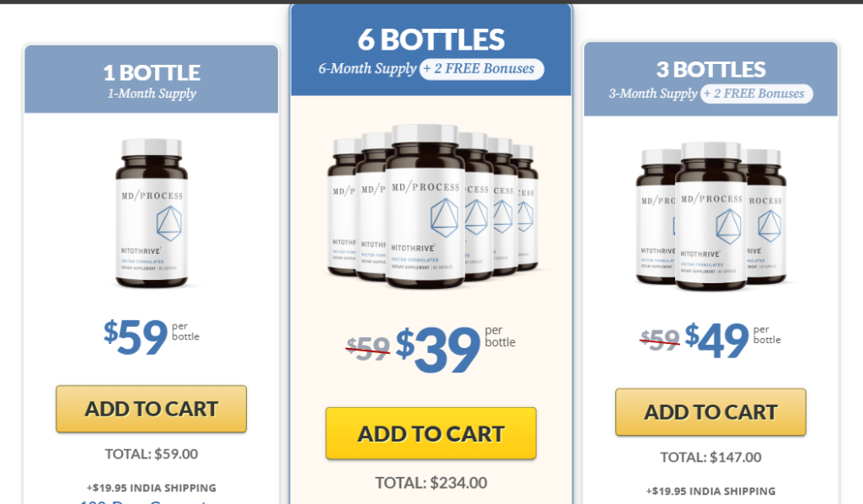Click the TOTAL: $234.00 text
863x504 pixels.
click(x=431, y=483)
